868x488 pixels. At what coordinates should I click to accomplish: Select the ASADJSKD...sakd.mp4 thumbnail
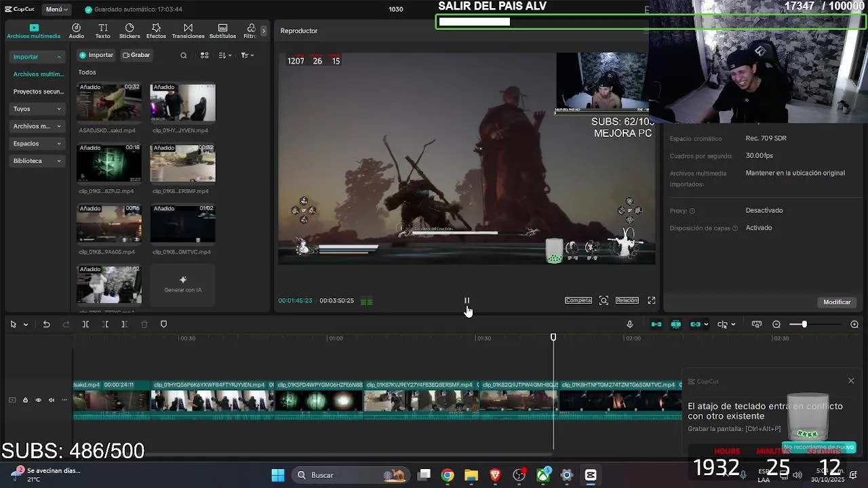[108, 102]
